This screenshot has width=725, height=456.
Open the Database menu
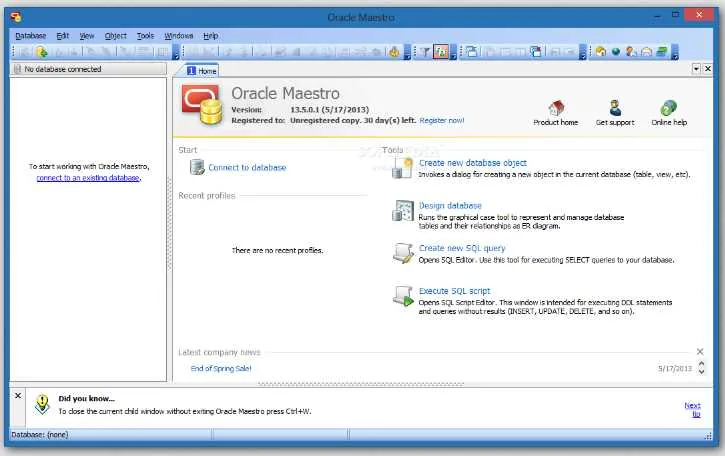pos(31,36)
